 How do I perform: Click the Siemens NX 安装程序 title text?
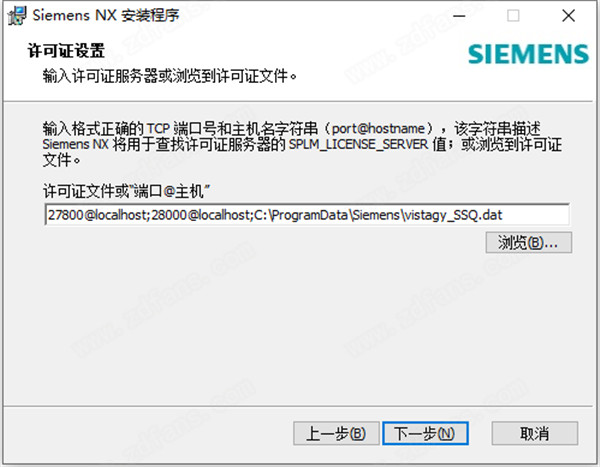[x=106, y=16]
